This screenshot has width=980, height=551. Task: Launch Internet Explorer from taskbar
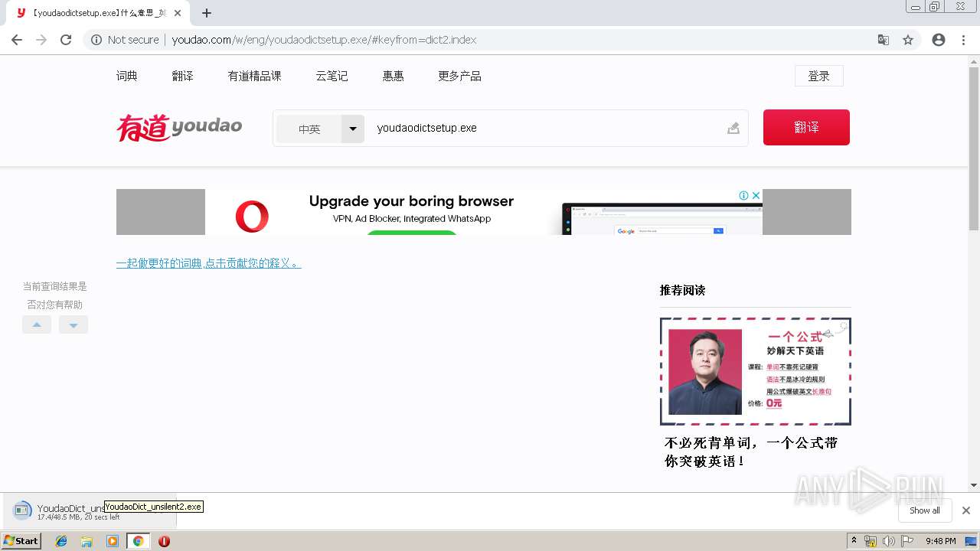click(61, 541)
